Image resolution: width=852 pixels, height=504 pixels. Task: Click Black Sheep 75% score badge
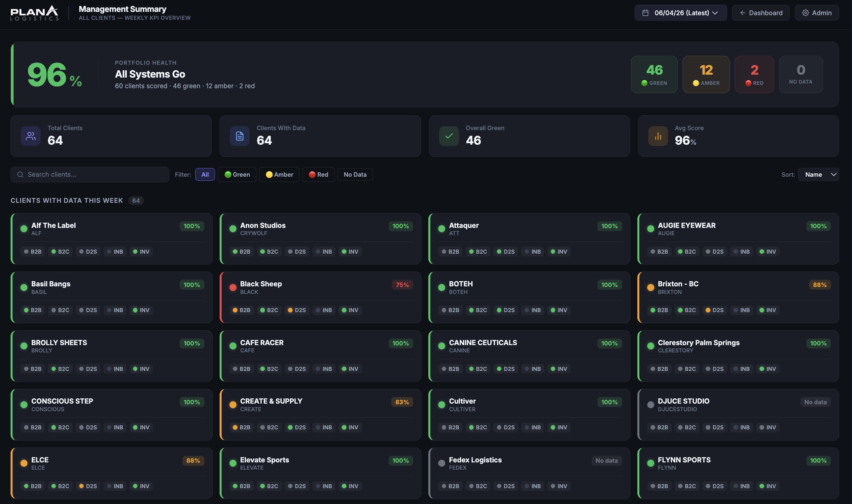coord(403,285)
